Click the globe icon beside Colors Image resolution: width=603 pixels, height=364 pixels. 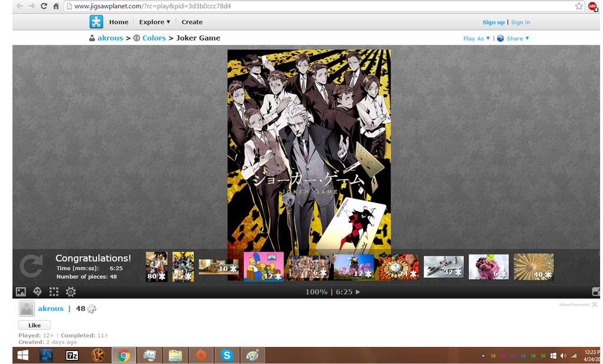[x=137, y=38]
